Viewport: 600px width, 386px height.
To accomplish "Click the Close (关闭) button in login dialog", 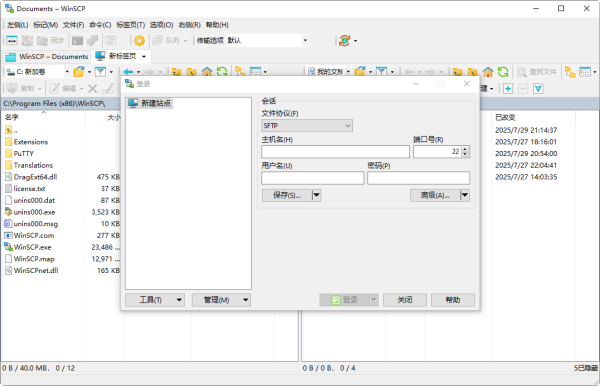I will click(x=405, y=300).
